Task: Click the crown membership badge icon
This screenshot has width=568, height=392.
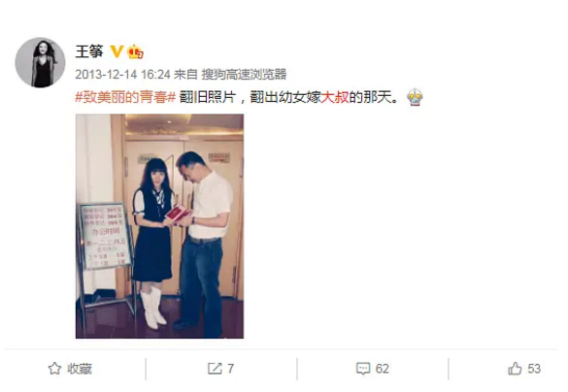Action: pyautogui.click(x=135, y=51)
